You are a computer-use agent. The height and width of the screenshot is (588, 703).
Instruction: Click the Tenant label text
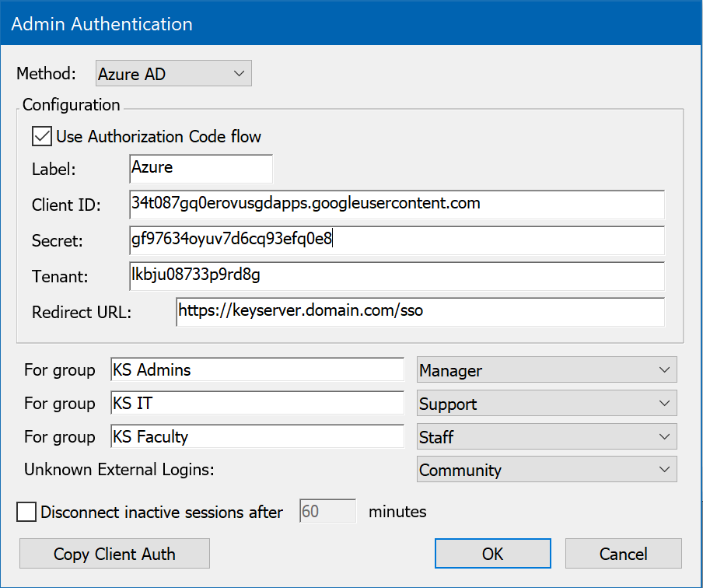pyautogui.click(x=60, y=277)
